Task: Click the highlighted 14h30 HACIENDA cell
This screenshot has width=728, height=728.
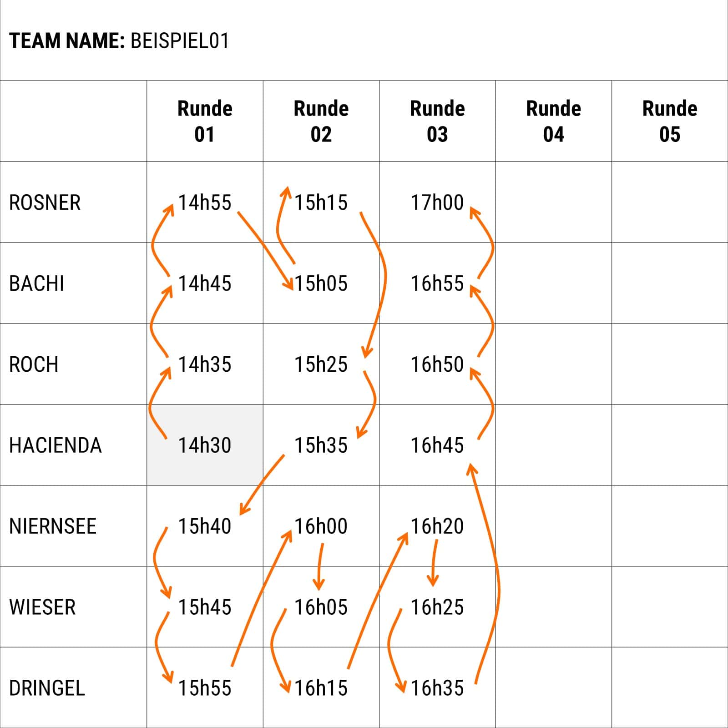Action: pos(205,445)
